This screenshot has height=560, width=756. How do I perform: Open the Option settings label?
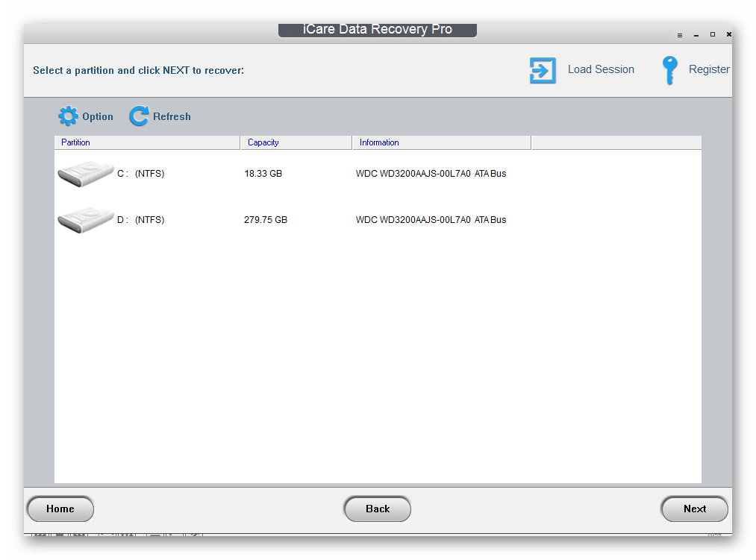point(98,116)
